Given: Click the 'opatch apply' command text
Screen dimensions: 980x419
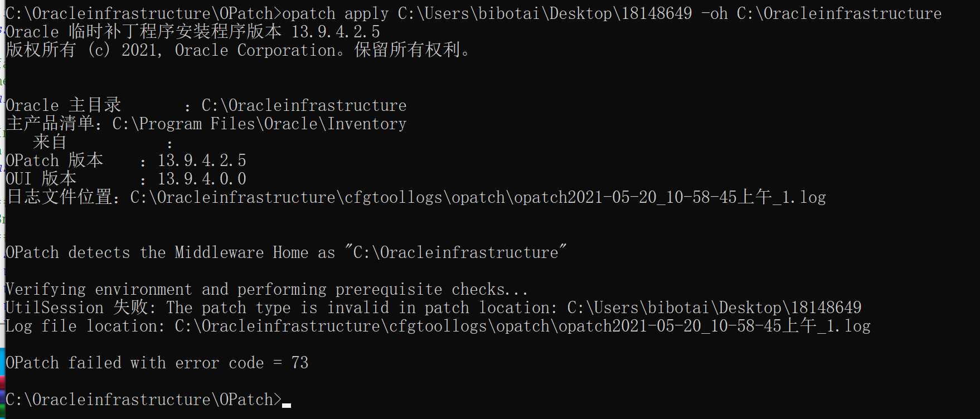Looking at the screenshot, I should pyautogui.click(x=335, y=13).
